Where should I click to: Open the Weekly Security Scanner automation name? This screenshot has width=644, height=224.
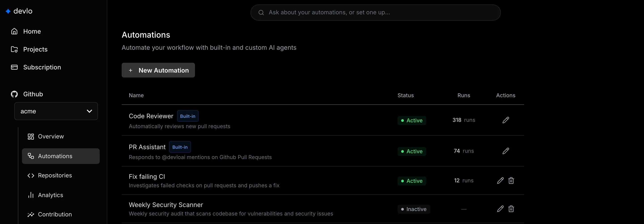point(166,205)
